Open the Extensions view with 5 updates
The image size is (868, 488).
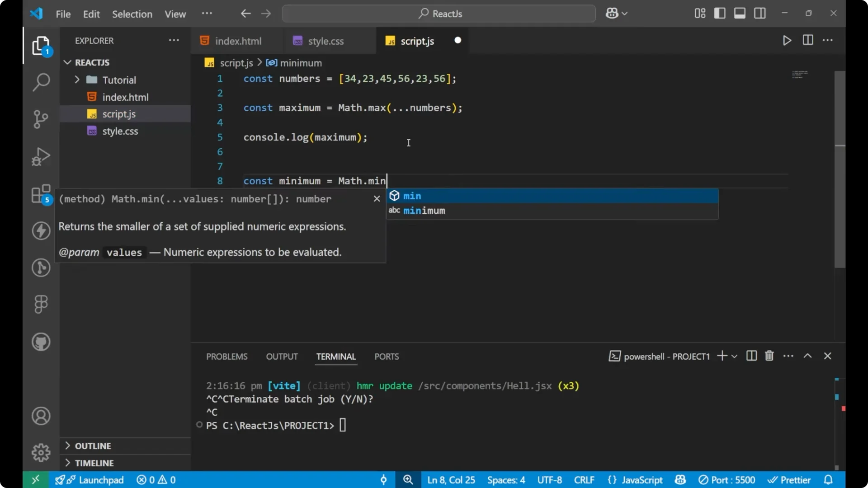point(41,194)
